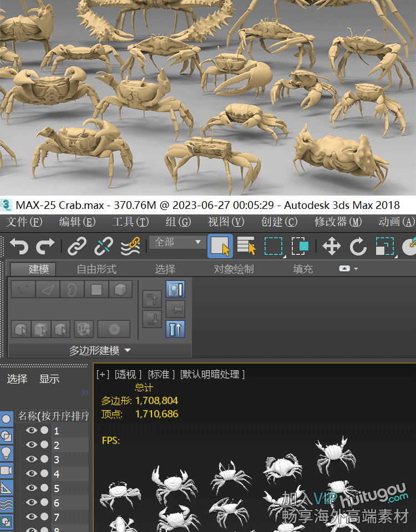
Task: Hide object 1 with eye icon
Action: (32, 430)
